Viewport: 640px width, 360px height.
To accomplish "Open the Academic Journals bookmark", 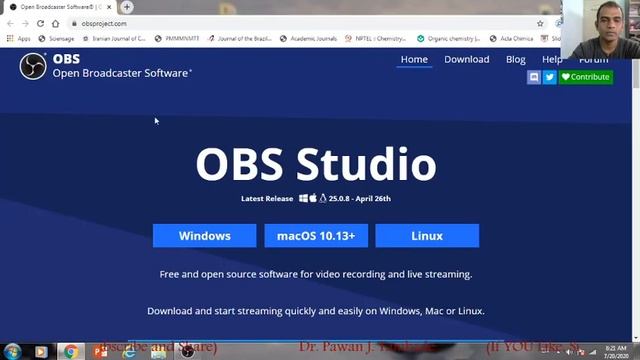I will (x=309, y=38).
